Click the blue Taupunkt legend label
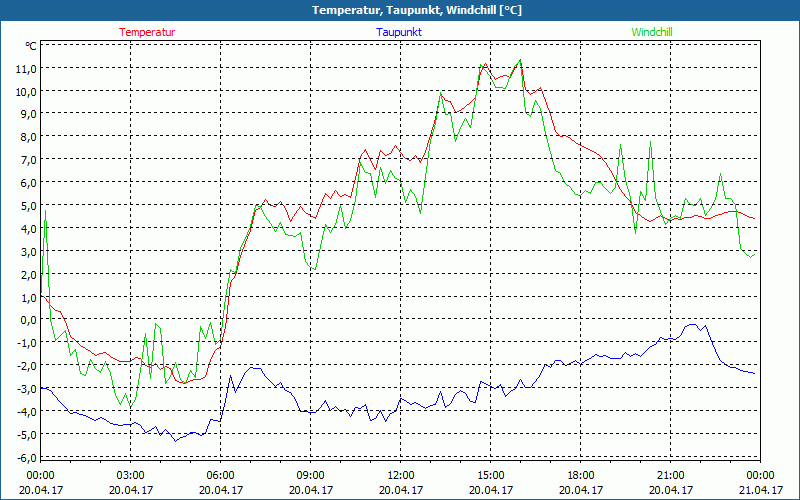This screenshot has width=800, height=500. click(399, 32)
